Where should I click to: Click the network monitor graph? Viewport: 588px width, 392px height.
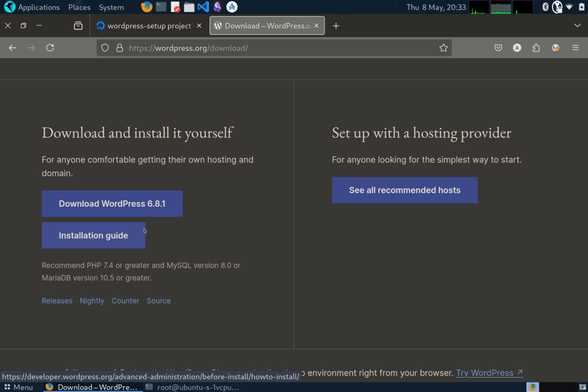tap(523, 7)
